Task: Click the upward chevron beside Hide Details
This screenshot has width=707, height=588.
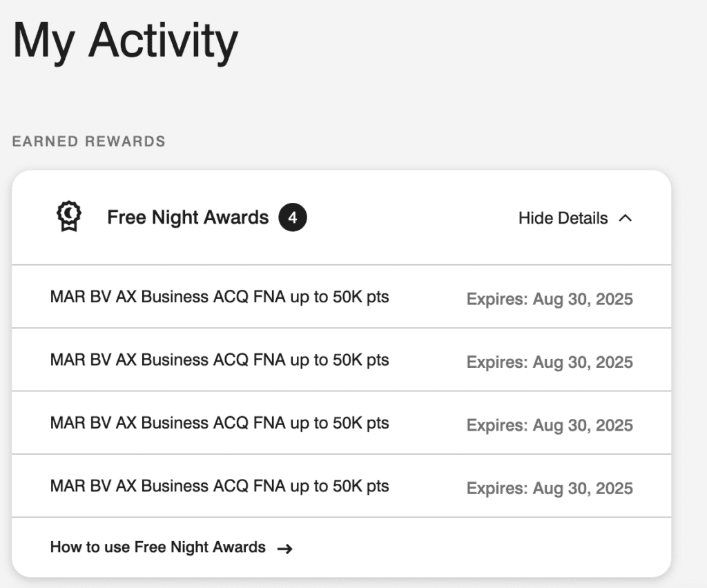Action: [627, 217]
